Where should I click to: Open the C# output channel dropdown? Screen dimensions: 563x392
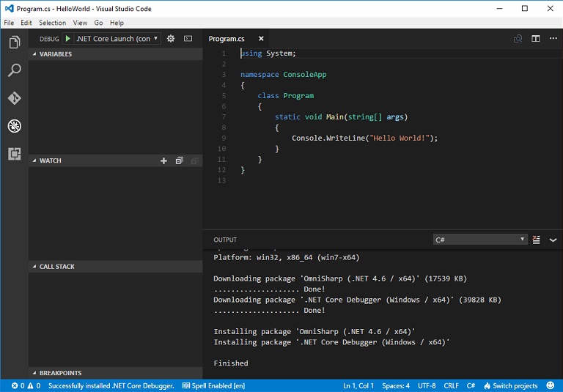480,240
